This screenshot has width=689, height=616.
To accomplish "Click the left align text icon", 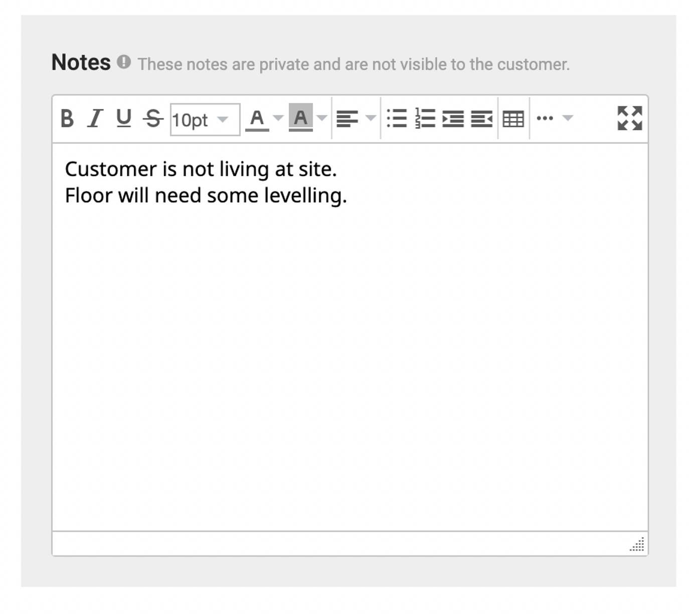I will coord(347,119).
